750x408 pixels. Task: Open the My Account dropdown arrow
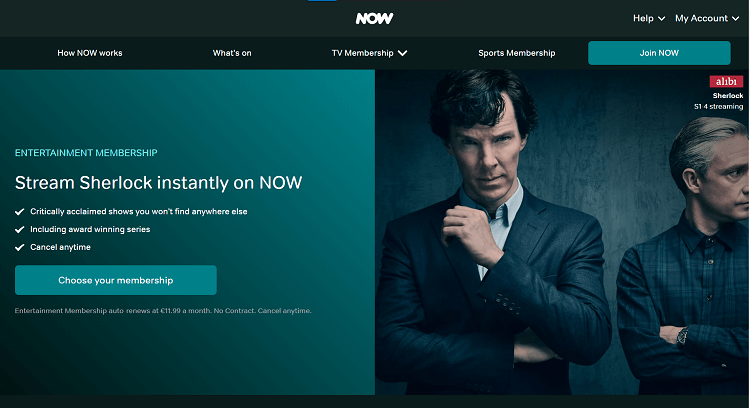click(735, 19)
